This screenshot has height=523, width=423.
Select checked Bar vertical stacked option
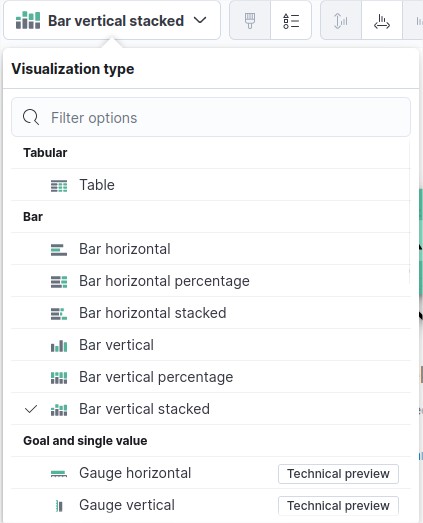(x=211, y=409)
